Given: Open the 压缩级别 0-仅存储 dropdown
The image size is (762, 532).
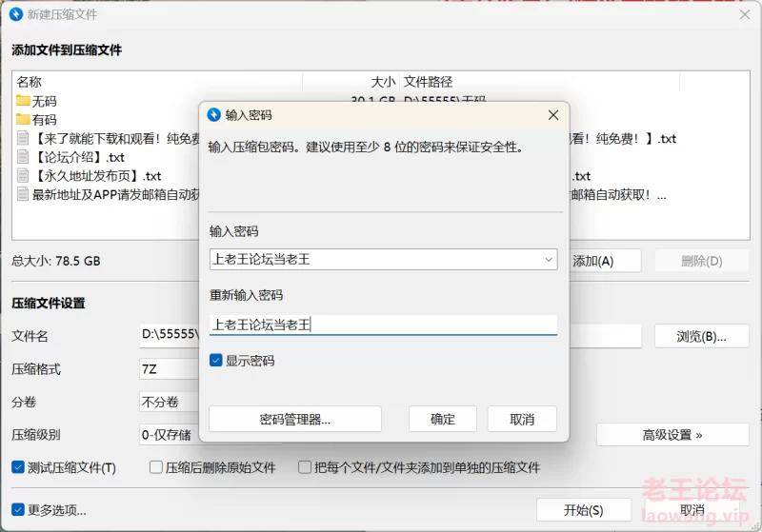Looking at the screenshot, I should tap(170, 434).
